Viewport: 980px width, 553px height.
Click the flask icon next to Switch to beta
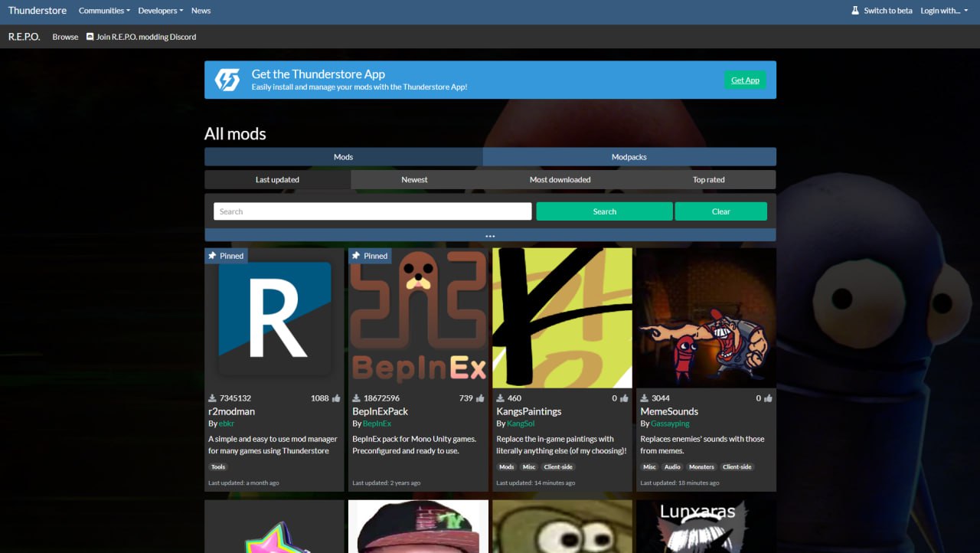(856, 11)
